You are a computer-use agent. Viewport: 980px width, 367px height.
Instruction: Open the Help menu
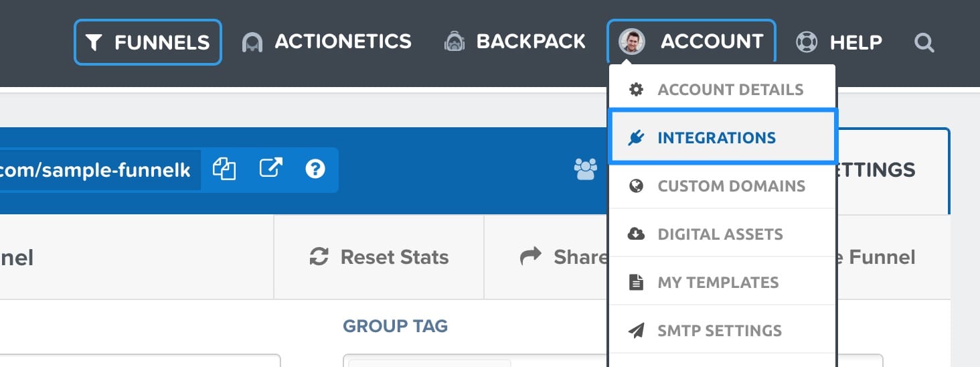[x=839, y=43]
